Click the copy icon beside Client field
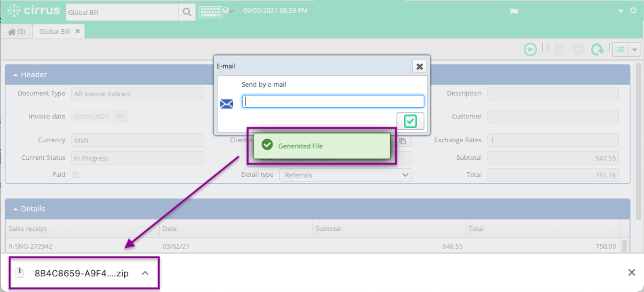 click(x=403, y=142)
